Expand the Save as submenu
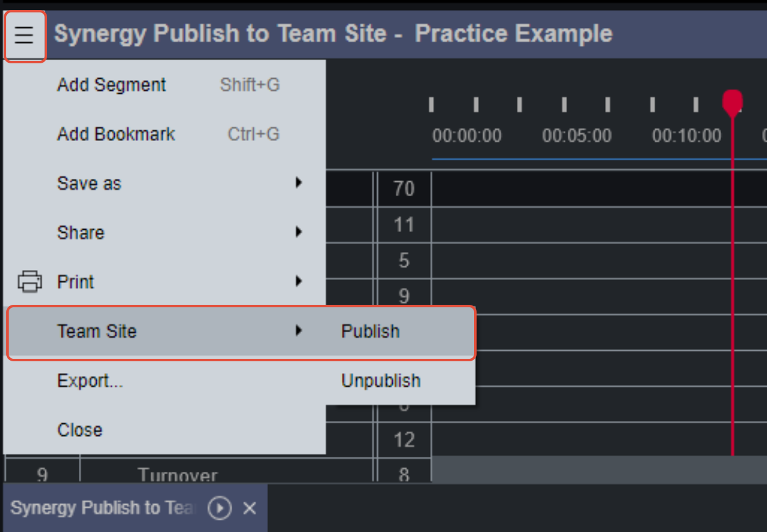 [x=164, y=183]
